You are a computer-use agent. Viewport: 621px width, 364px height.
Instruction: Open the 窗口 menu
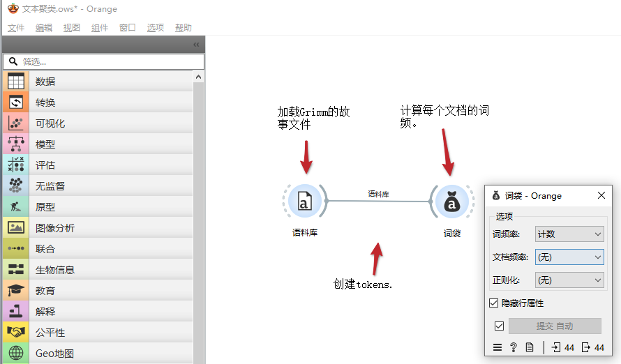[128, 28]
